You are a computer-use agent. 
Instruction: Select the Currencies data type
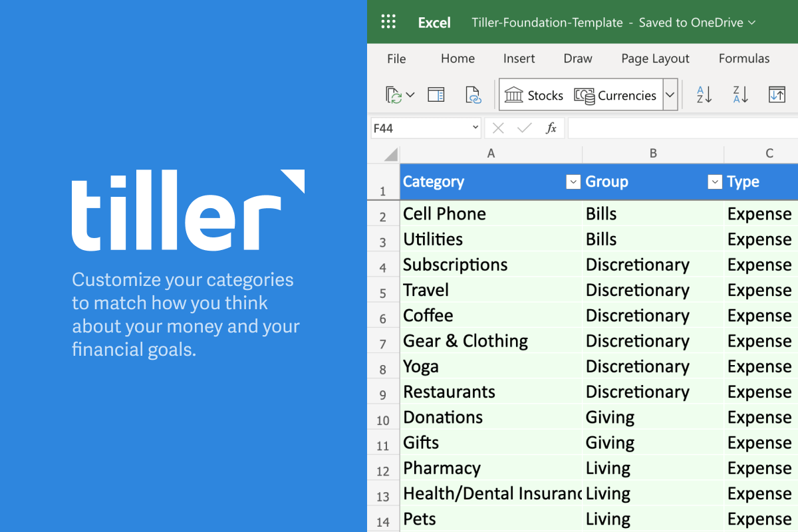pos(615,95)
